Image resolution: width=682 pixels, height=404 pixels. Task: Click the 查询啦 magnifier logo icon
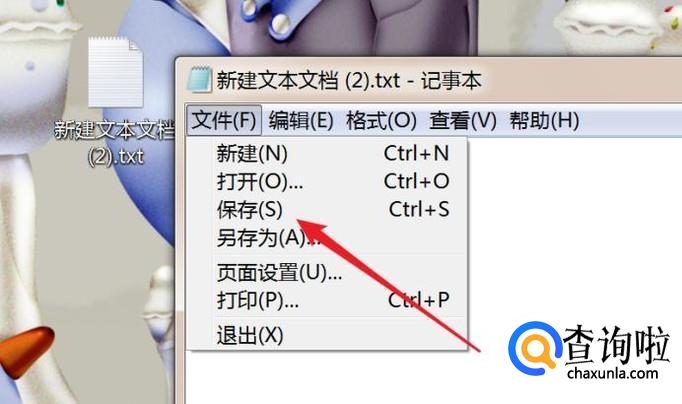click(535, 348)
